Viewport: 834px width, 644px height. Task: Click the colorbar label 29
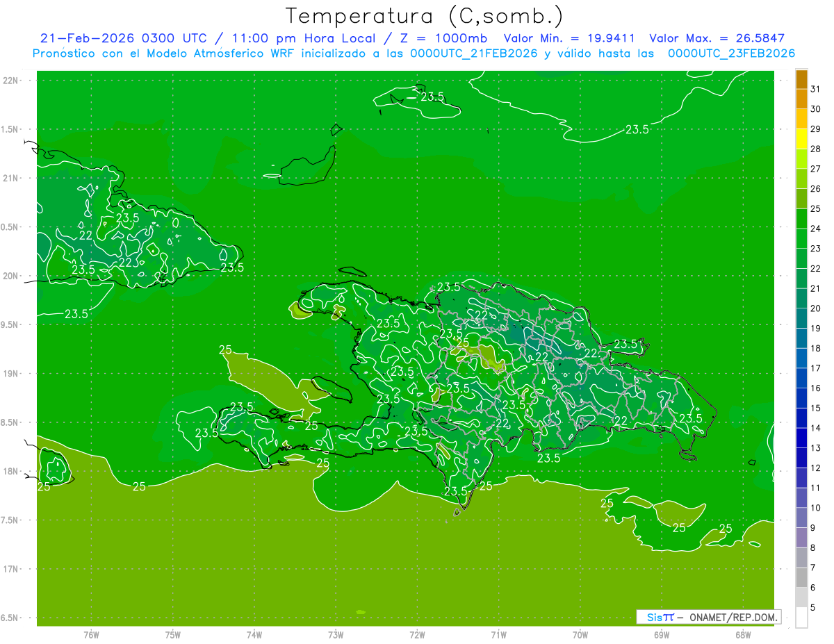pos(815,129)
